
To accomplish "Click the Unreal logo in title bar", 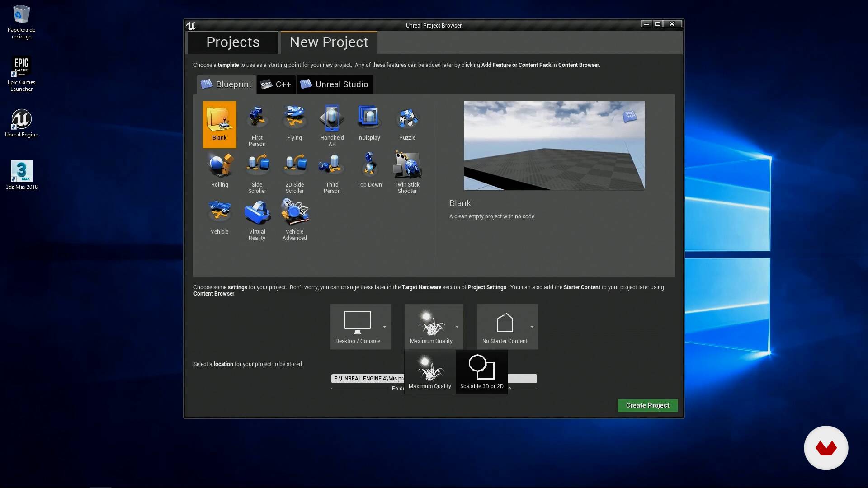I will click(x=191, y=26).
